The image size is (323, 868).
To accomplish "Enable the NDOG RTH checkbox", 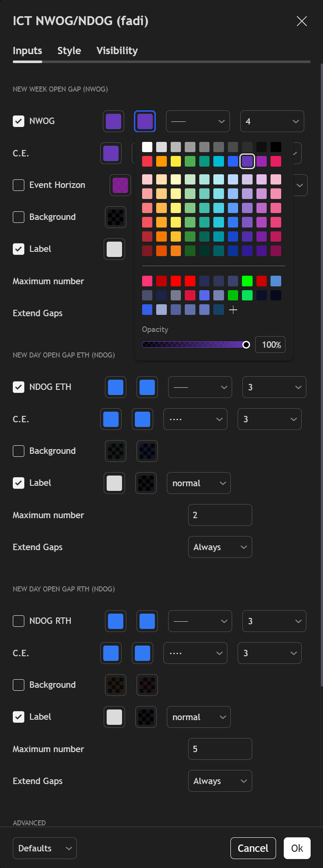I will [18, 621].
